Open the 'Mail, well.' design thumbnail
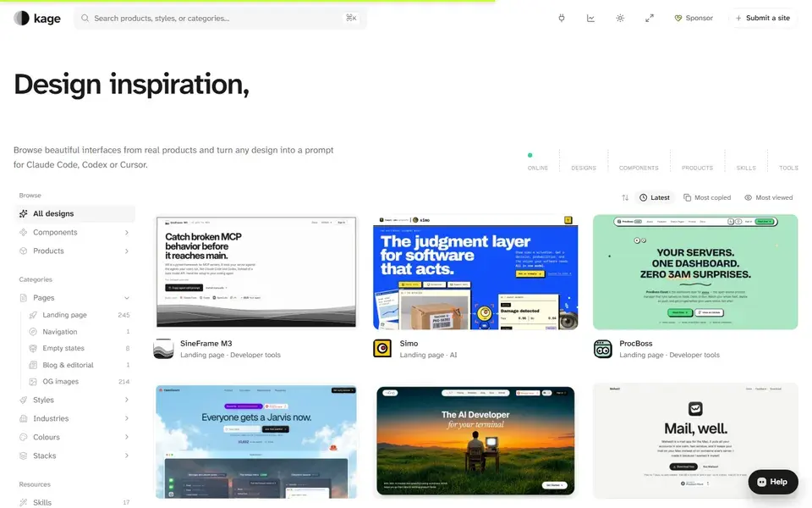The height and width of the screenshot is (508, 812). [x=695, y=442]
